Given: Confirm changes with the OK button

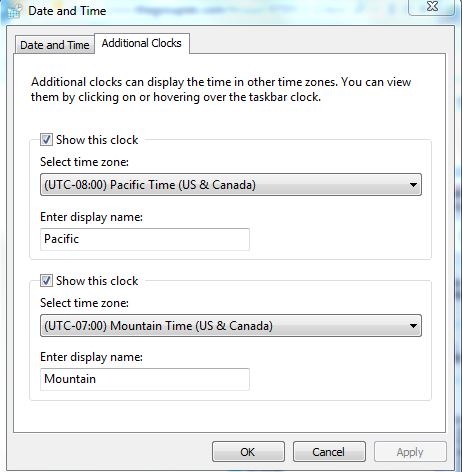Looking at the screenshot, I should click(248, 452).
